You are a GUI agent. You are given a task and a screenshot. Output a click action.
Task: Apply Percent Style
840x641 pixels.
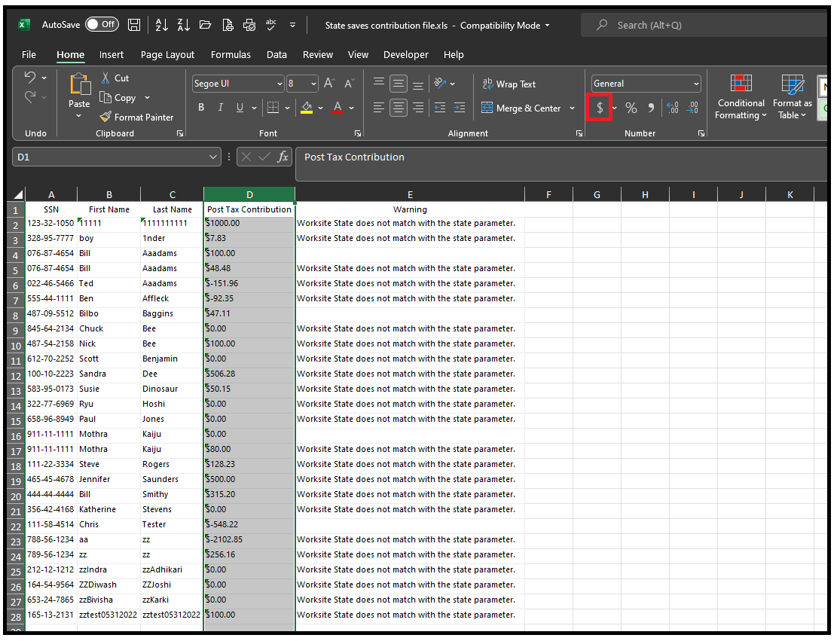pos(631,108)
